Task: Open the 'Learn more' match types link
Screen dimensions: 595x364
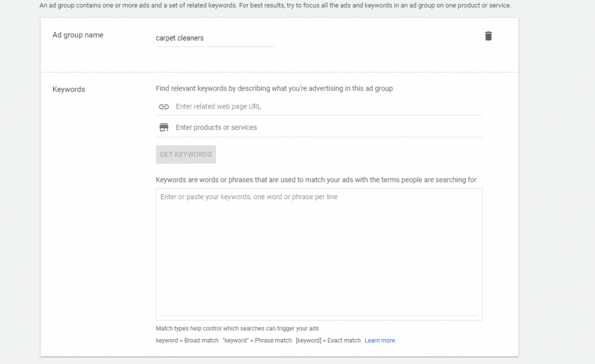Action: 379,341
